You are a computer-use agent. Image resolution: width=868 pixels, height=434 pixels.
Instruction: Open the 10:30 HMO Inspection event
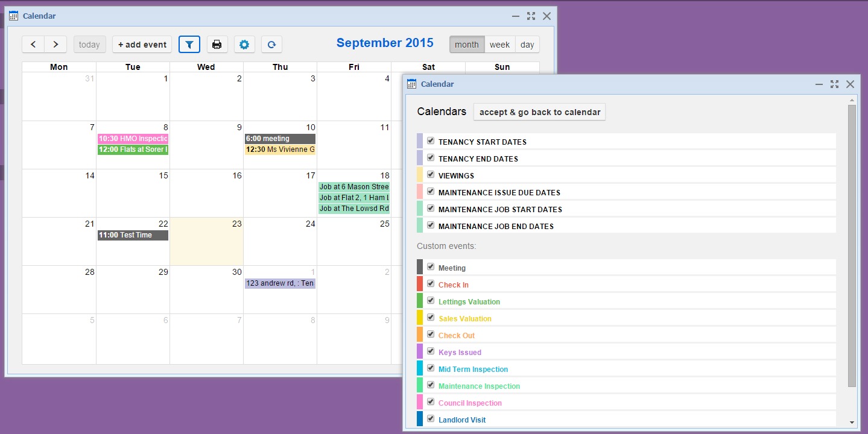[x=133, y=139]
